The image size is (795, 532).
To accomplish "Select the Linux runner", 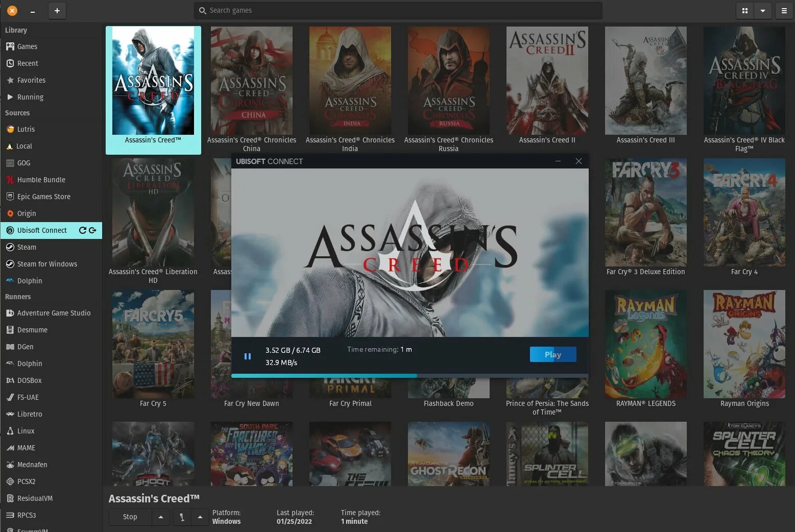I will coord(51,431).
